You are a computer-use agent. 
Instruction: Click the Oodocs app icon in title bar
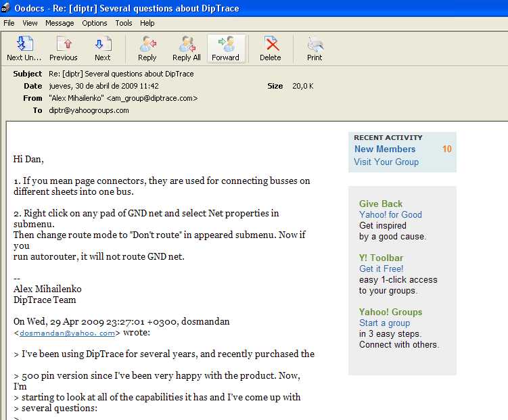click(5, 7)
